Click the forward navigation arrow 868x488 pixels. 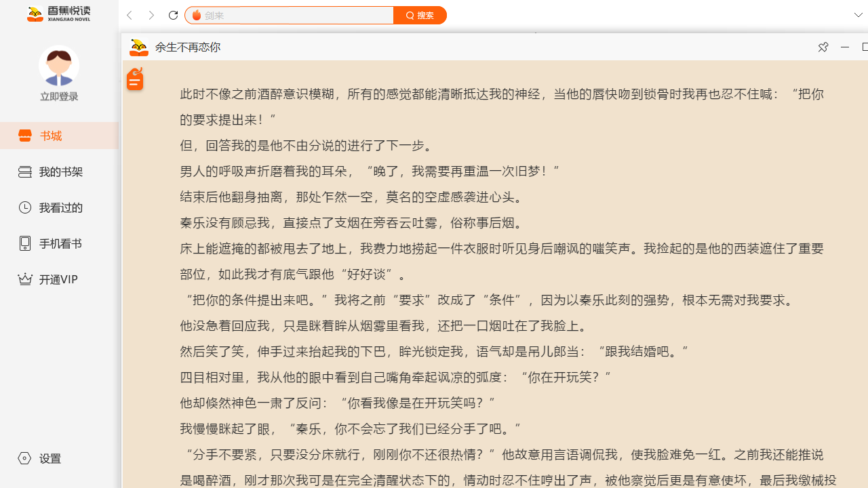point(151,15)
